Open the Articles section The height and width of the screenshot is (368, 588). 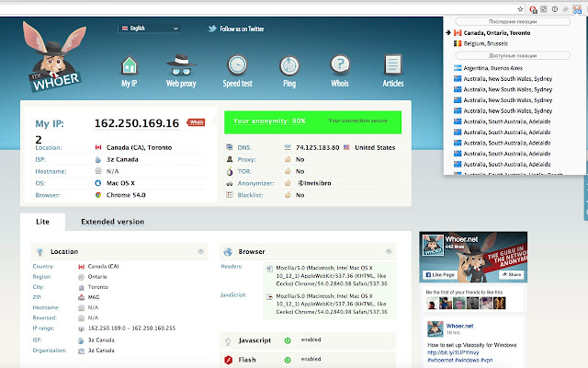pos(393,72)
